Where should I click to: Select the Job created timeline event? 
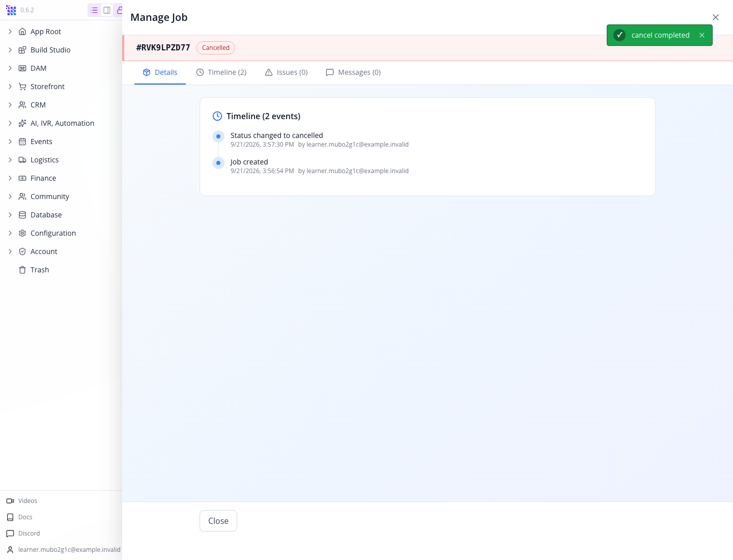249,162
